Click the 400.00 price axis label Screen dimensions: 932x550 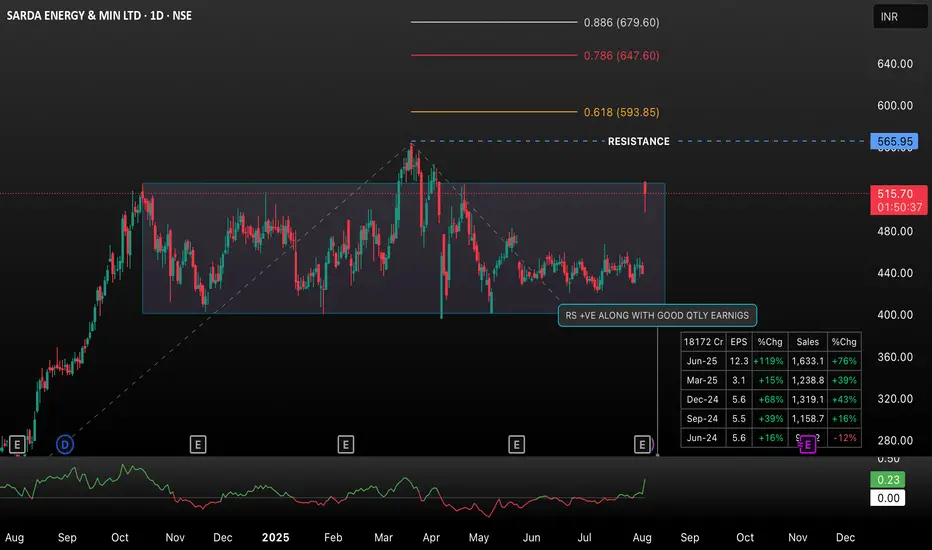click(895, 315)
